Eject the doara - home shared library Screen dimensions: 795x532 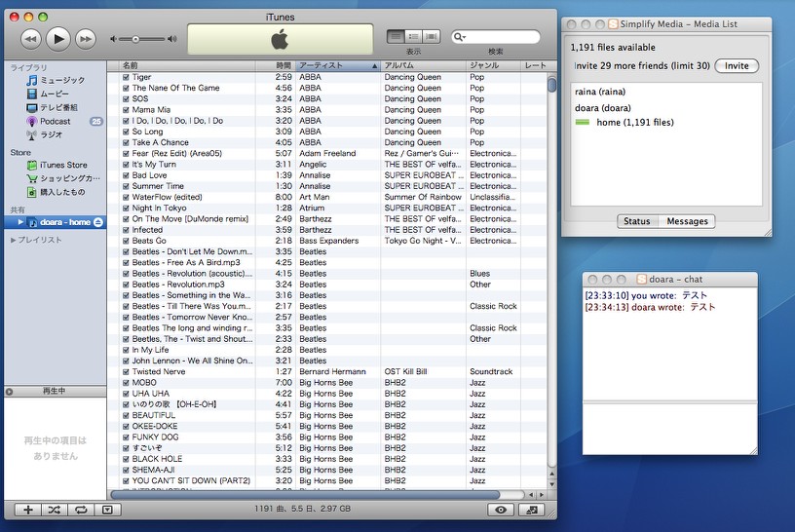(x=98, y=222)
